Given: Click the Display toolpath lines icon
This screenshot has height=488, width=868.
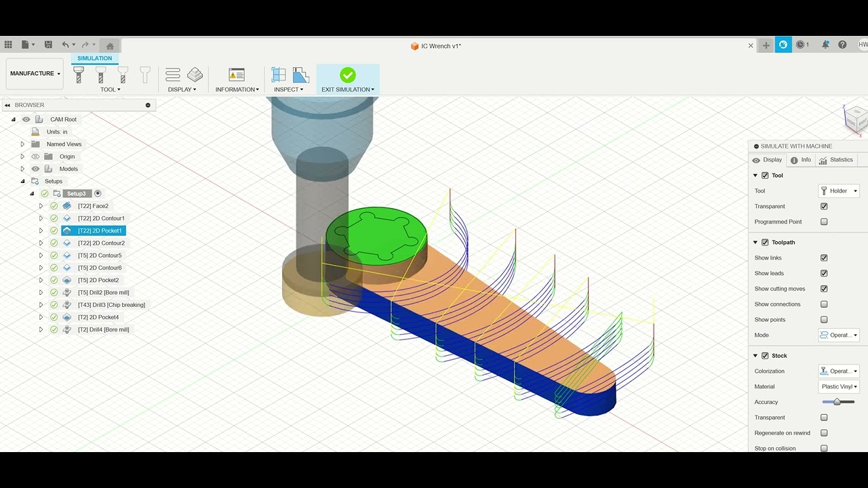Looking at the screenshot, I should (173, 75).
